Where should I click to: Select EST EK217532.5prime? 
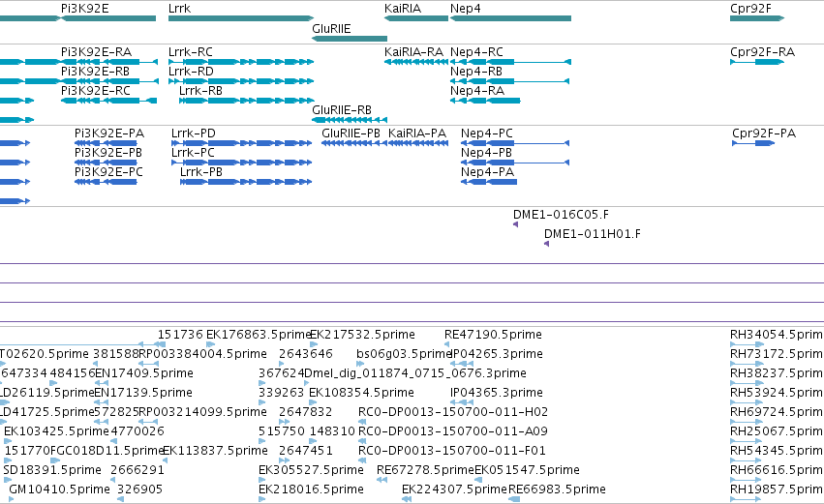coord(362,335)
